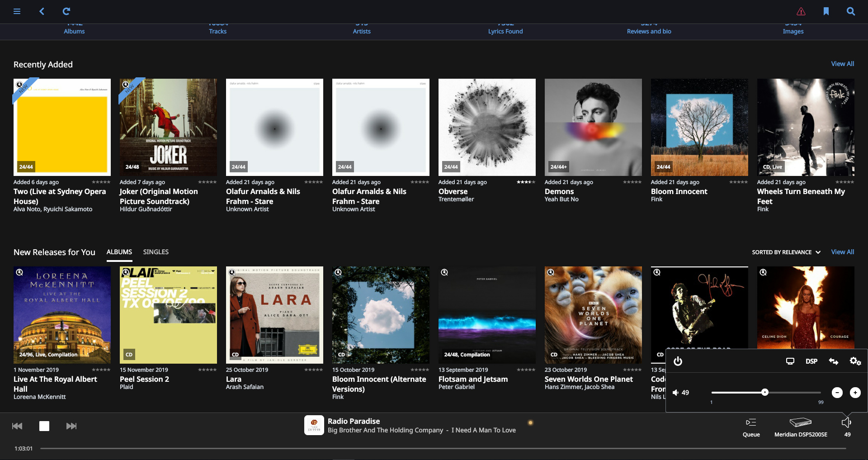The image size is (868, 460).
Task: Switch to the Singles tab
Action: coord(156,252)
